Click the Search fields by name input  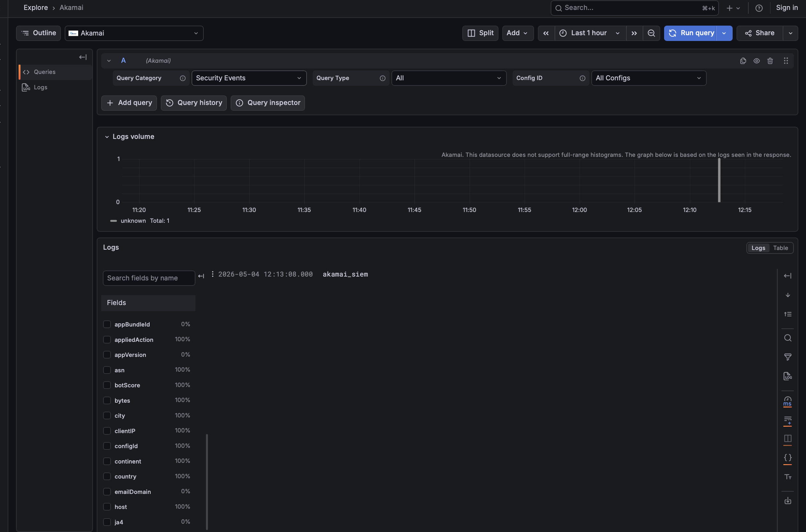click(149, 278)
